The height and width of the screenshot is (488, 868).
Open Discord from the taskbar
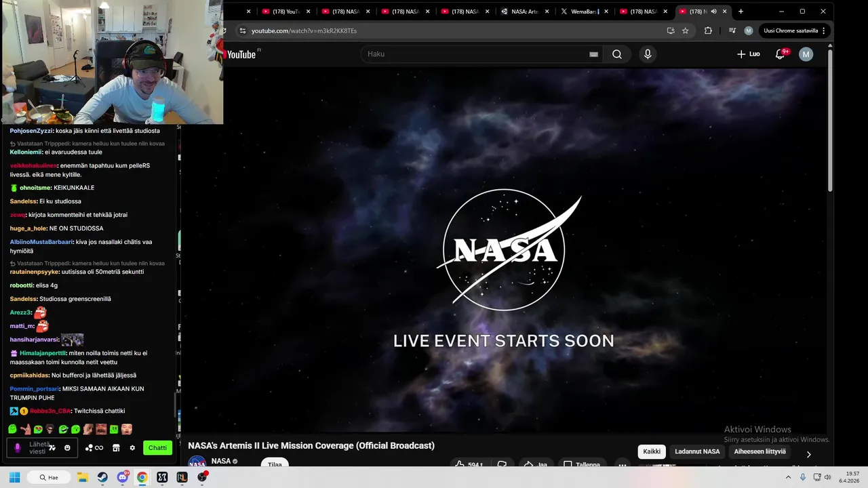[123, 477]
